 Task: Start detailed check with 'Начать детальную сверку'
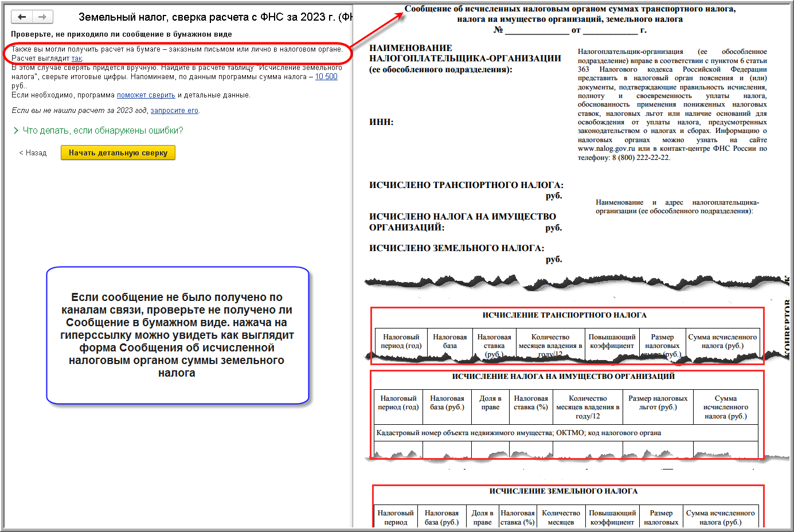coord(118,153)
